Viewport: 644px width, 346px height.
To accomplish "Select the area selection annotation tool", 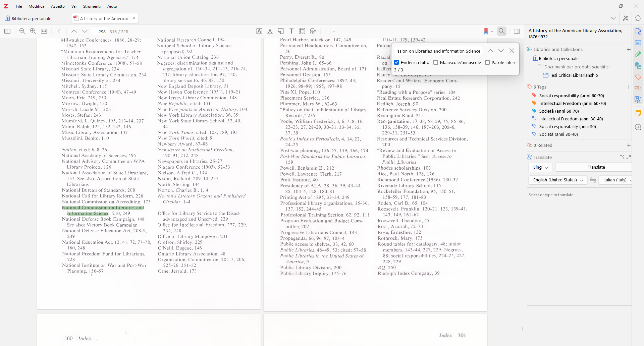I will point(302,31).
